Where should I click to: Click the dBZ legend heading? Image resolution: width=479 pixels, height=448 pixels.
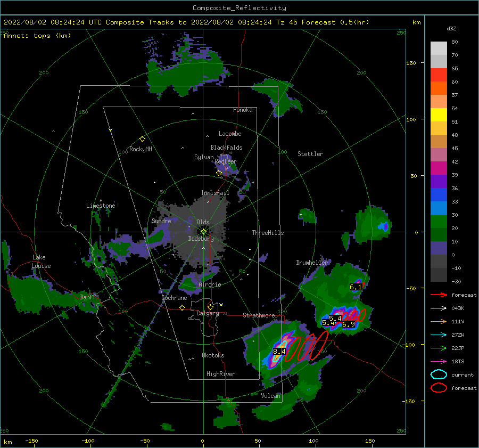[x=451, y=28]
